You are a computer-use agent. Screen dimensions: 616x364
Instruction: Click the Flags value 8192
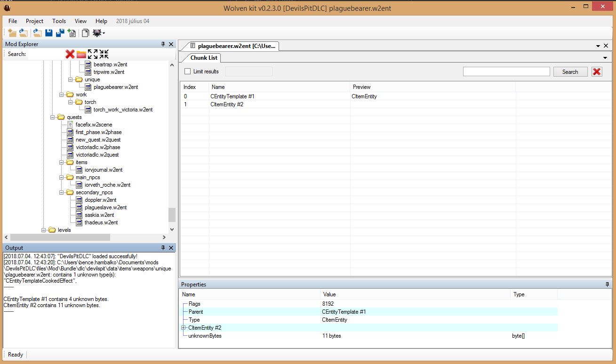coord(328,304)
